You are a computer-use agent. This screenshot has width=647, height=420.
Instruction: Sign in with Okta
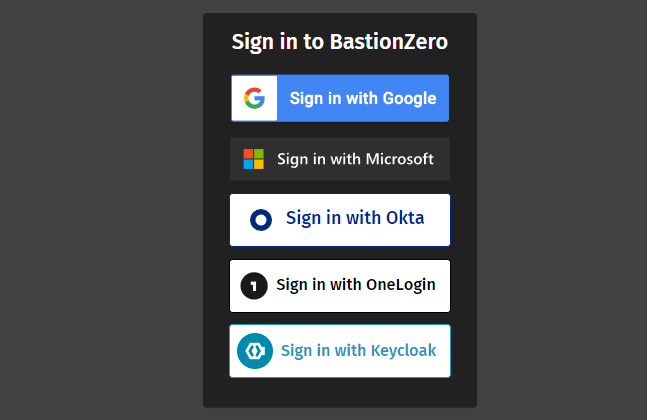click(x=340, y=220)
